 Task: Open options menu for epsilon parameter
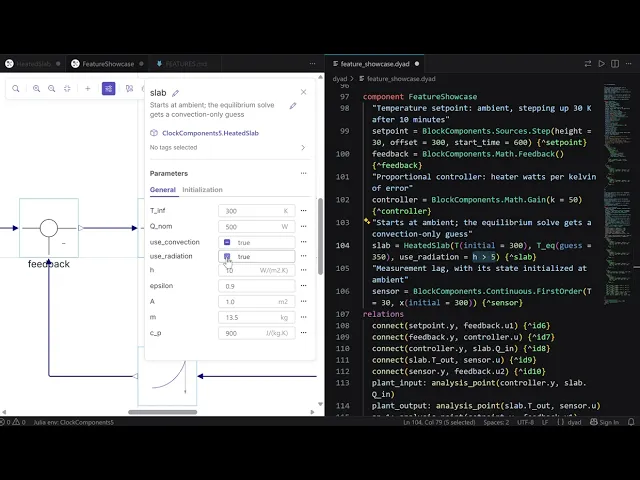pos(303,285)
